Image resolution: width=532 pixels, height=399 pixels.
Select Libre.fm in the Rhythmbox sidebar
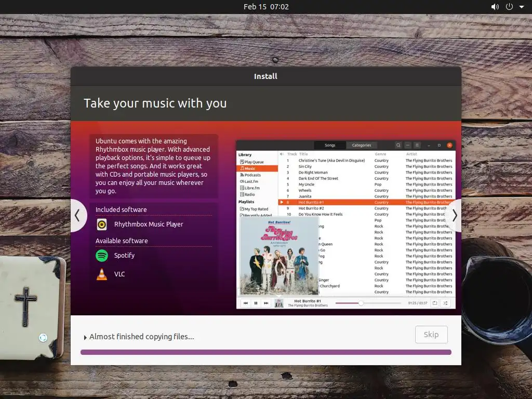coord(250,188)
